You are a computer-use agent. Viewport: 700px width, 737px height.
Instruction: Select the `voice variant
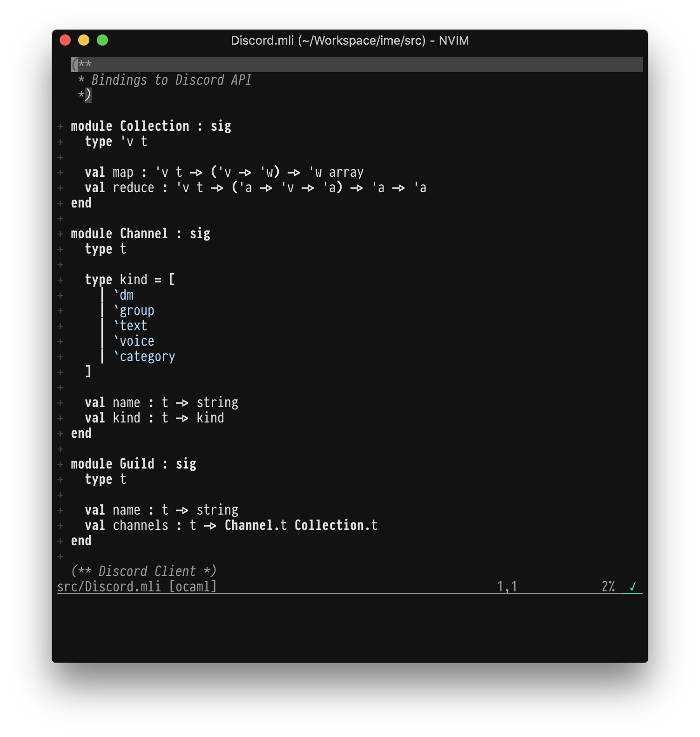point(134,342)
